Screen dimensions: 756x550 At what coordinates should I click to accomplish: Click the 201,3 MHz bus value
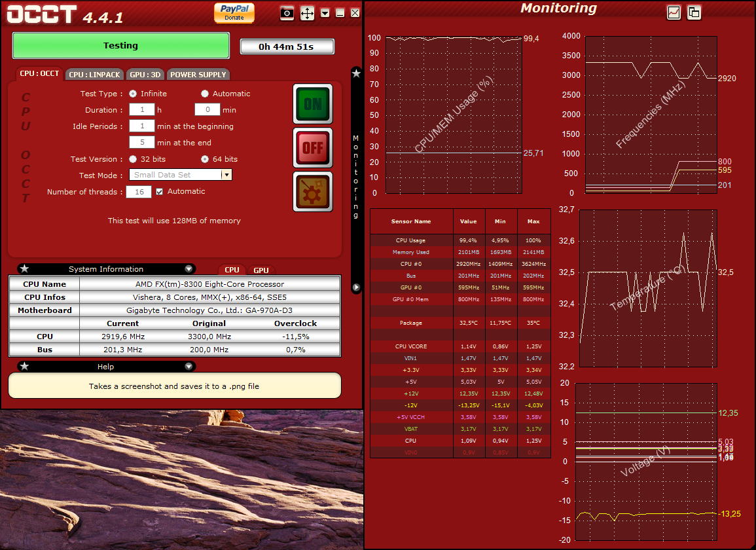pos(122,349)
